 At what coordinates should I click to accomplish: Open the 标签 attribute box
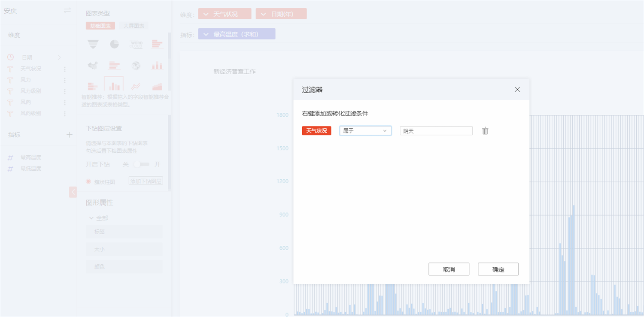pyautogui.click(x=124, y=232)
